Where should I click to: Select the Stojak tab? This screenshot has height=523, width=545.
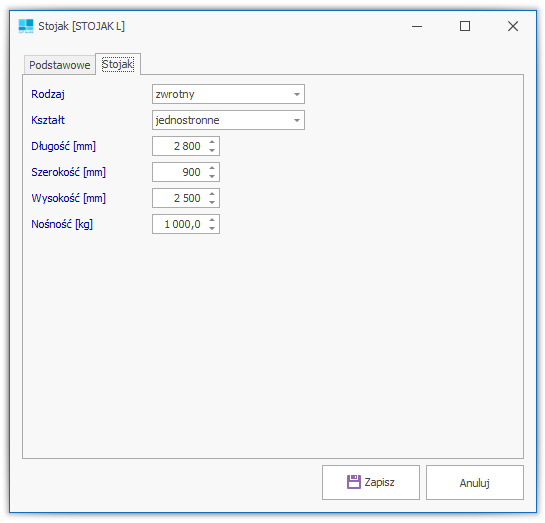point(118,64)
